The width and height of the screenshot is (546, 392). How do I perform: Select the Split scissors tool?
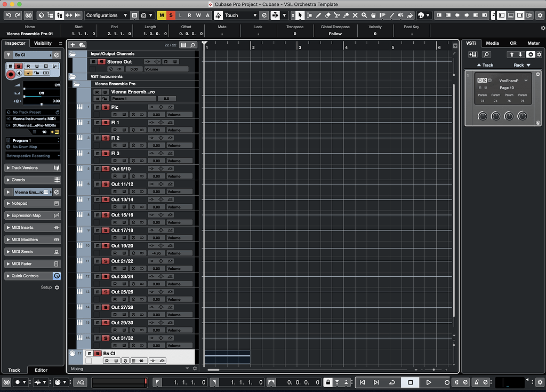(337, 15)
